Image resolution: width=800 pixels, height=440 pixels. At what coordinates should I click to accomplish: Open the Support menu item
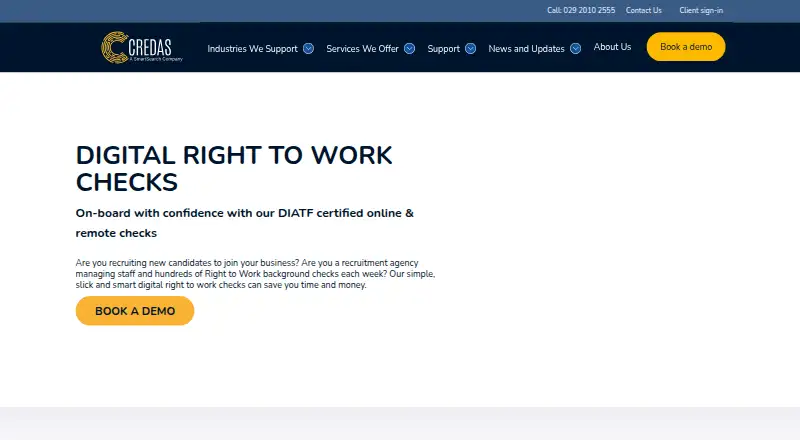[443, 48]
